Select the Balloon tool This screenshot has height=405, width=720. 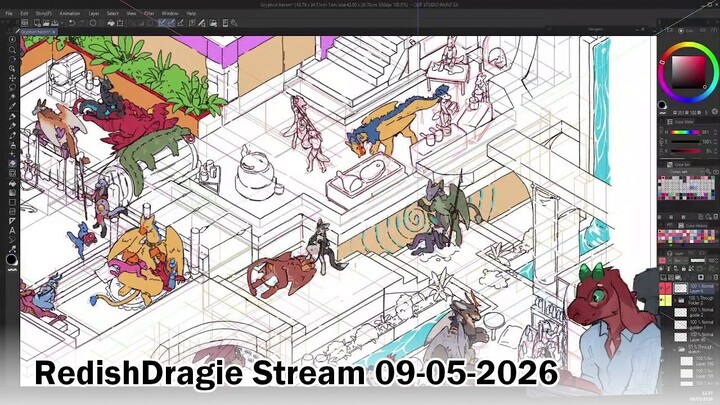click(x=12, y=240)
